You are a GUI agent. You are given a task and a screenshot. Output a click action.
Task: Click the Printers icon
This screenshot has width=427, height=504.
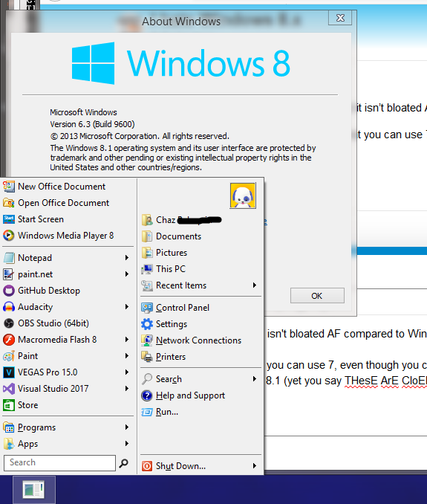tap(147, 357)
